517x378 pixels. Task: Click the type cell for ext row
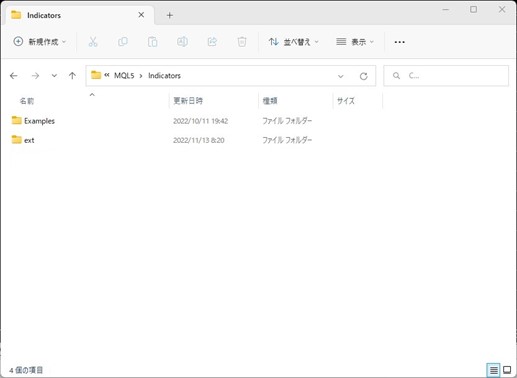(x=287, y=140)
